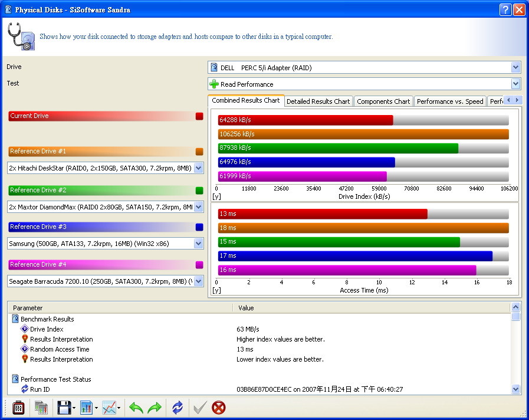Expand the Reference Drive #2 Maxtor dropdown
Image resolution: width=529 pixels, height=420 pixels.
(x=199, y=207)
